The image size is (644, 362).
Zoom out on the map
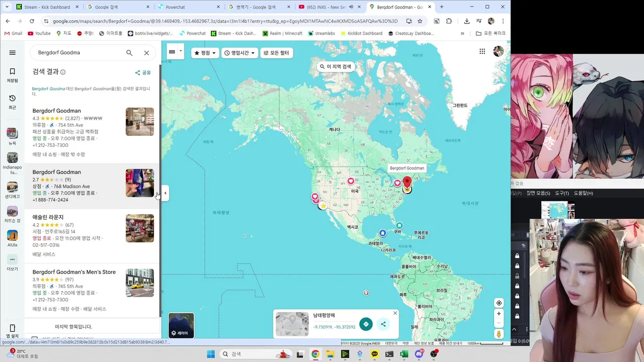pos(499,323)
